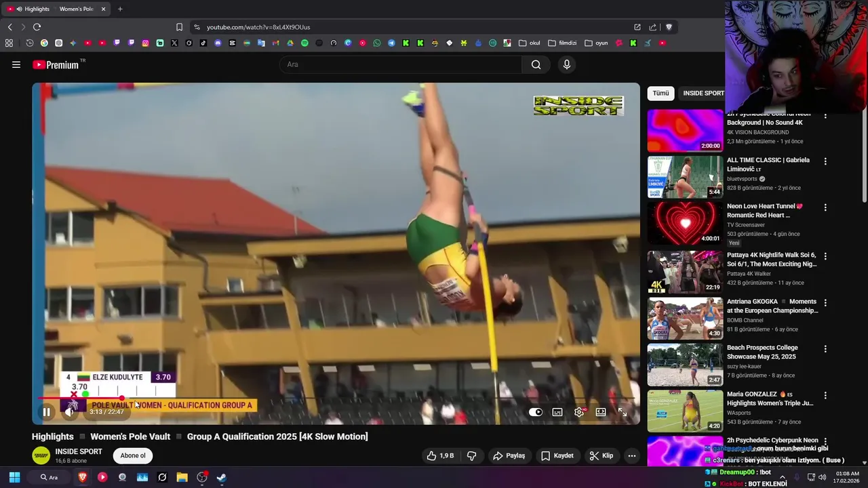Open Windows Start menu
The image size is (868, 488).
pos(14,477)
